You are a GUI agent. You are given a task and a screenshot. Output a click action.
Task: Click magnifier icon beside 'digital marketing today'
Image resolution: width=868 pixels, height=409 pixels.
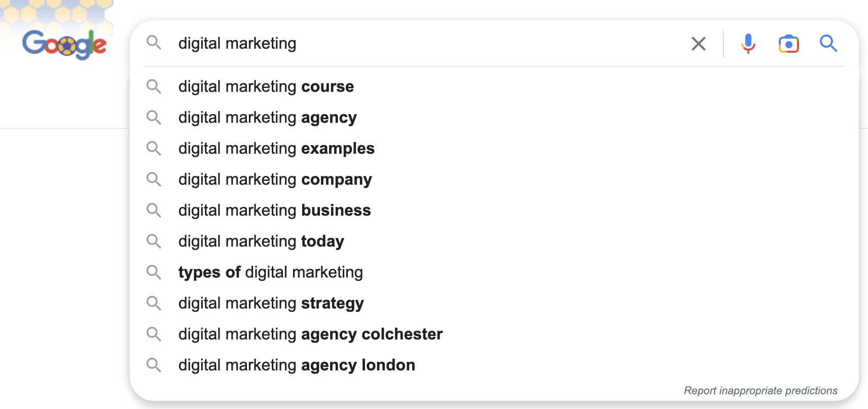[154, 241]
